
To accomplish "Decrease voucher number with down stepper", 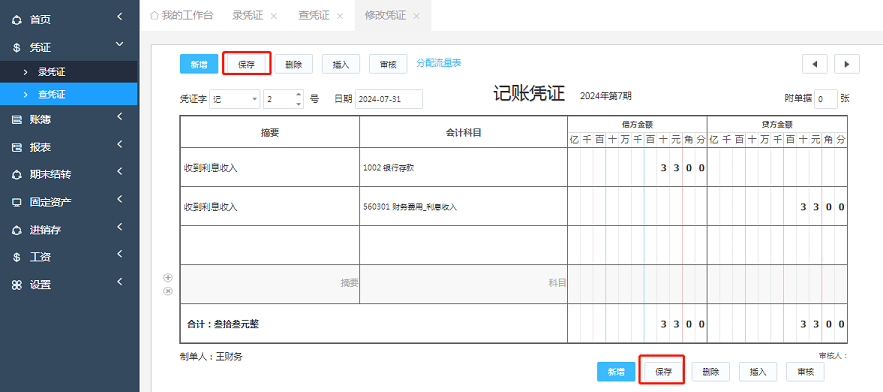I will 298,104.
